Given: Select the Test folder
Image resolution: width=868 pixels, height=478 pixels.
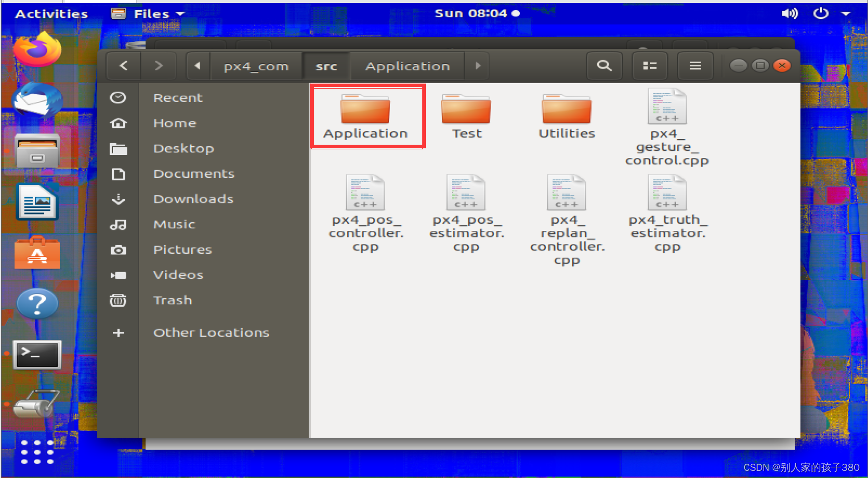Looking at the screenshot, I should point(466,116).
